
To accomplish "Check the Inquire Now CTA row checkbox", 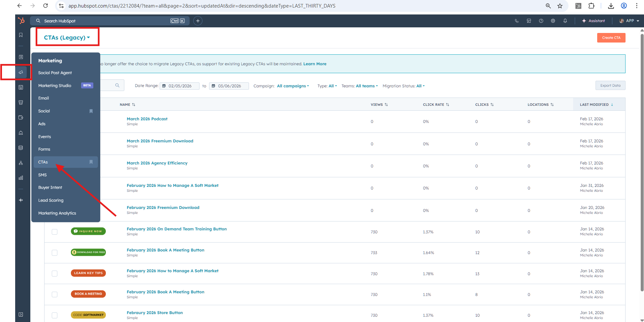I will click(x=55, y=232).
